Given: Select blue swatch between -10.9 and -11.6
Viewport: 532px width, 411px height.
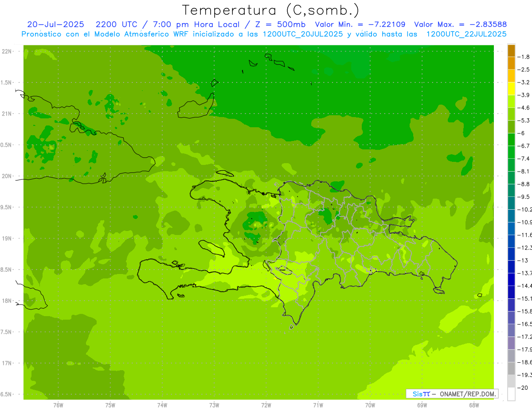Looking at the screenshot, I should 511,228.
